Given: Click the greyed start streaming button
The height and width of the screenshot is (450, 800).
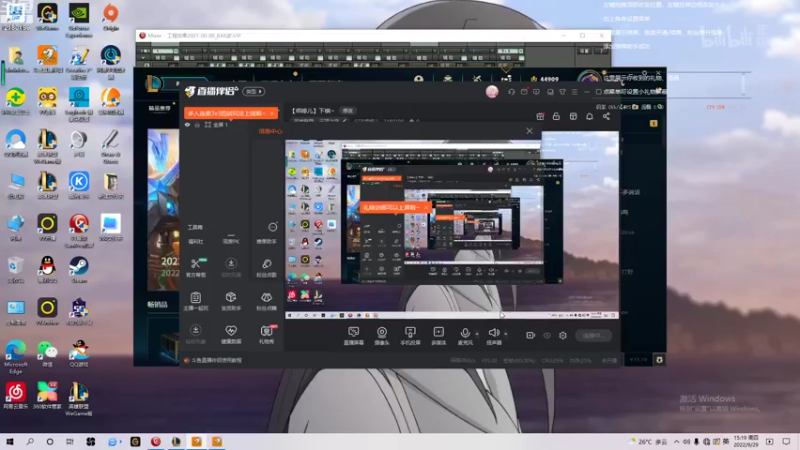Looking at the screenshot, I should tap(594, 335).
